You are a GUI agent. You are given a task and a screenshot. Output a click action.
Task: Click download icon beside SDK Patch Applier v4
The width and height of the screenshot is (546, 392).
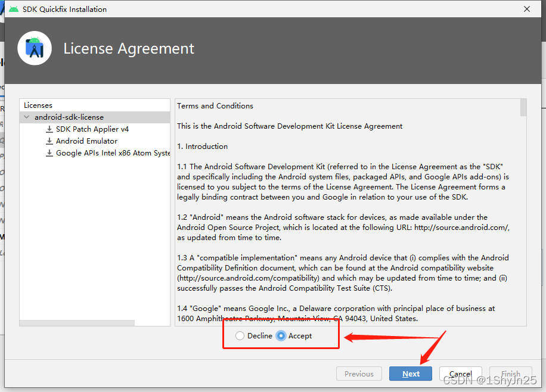point(49,129)
